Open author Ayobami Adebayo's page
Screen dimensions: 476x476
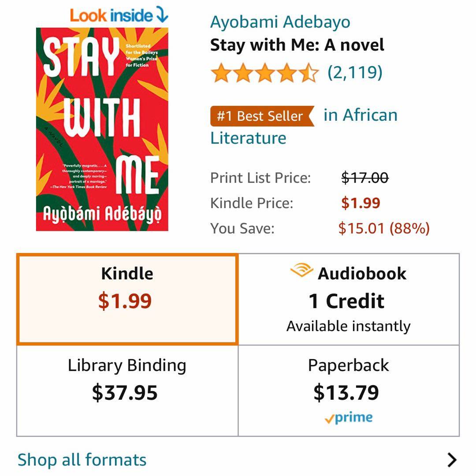tap(280, 22)
